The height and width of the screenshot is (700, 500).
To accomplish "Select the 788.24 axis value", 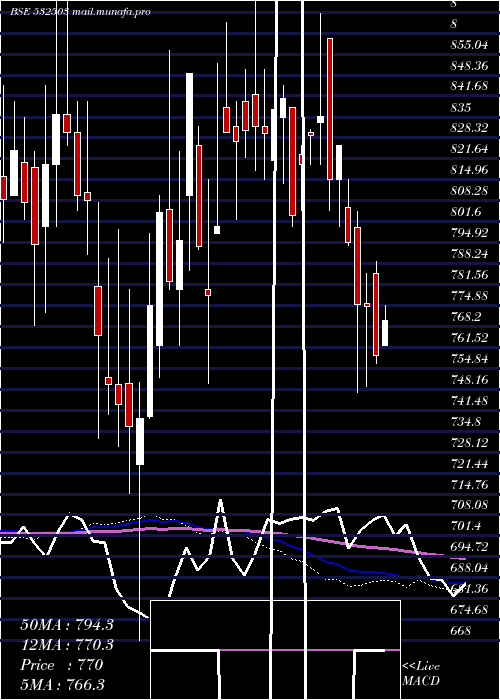I will (x=471, y=254).
